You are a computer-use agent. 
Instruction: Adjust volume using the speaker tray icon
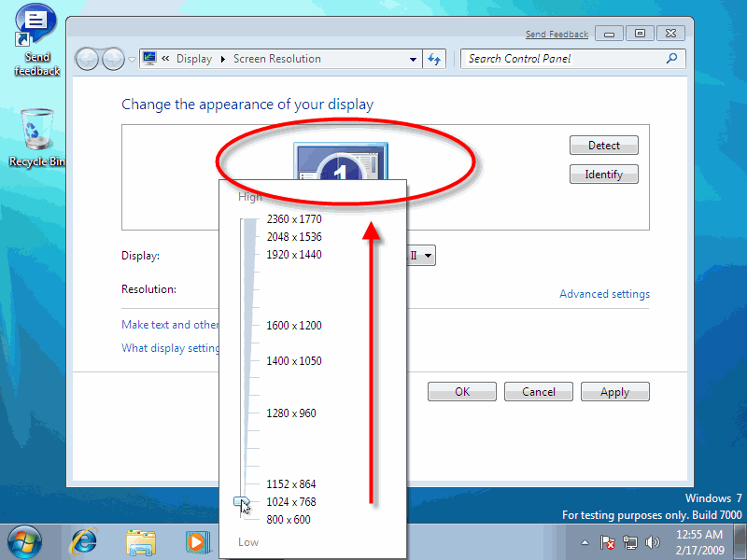655,541
